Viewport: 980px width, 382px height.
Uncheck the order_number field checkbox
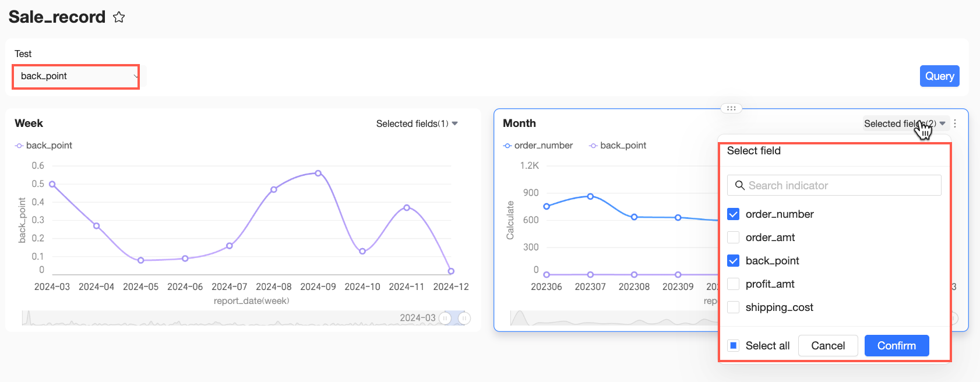pyautogui.click(x=734, y=214)
